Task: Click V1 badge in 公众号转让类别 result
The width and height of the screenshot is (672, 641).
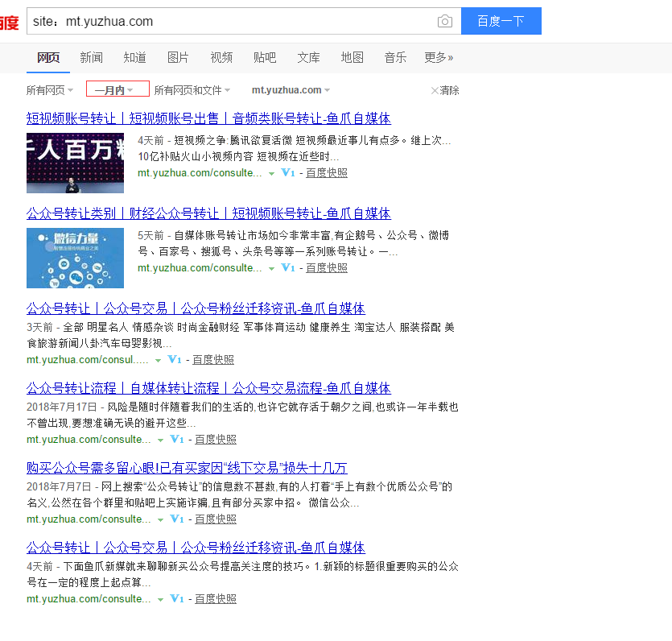Action: 288,268
